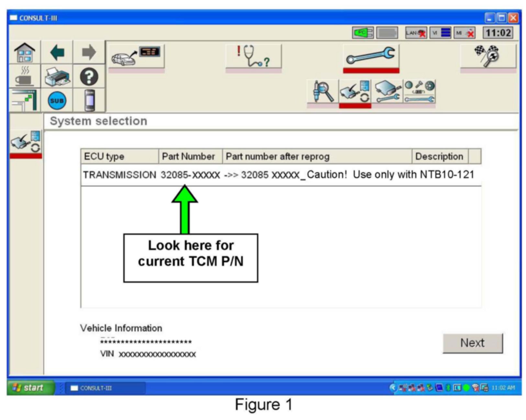
Task: Click the reprogramming icon in left sidebar
Action: pos(26,142)
